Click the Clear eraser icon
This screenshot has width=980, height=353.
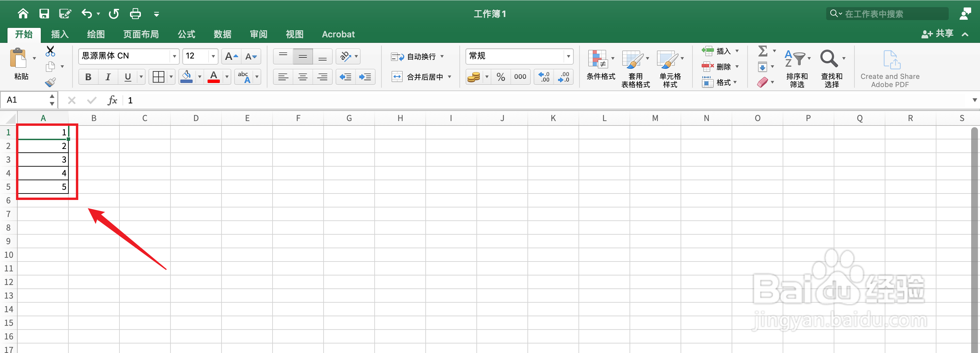click(x=762, y=83)
